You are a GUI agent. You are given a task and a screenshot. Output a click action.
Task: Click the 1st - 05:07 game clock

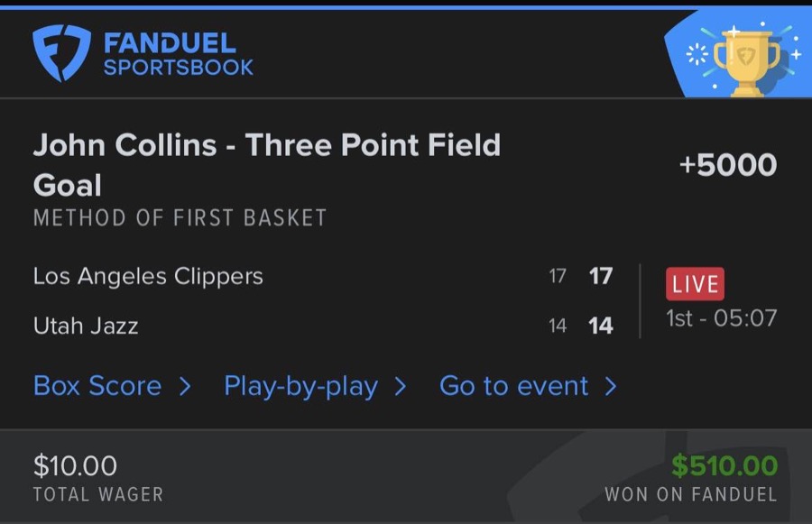pyautogui.click(x=721, y=318)
